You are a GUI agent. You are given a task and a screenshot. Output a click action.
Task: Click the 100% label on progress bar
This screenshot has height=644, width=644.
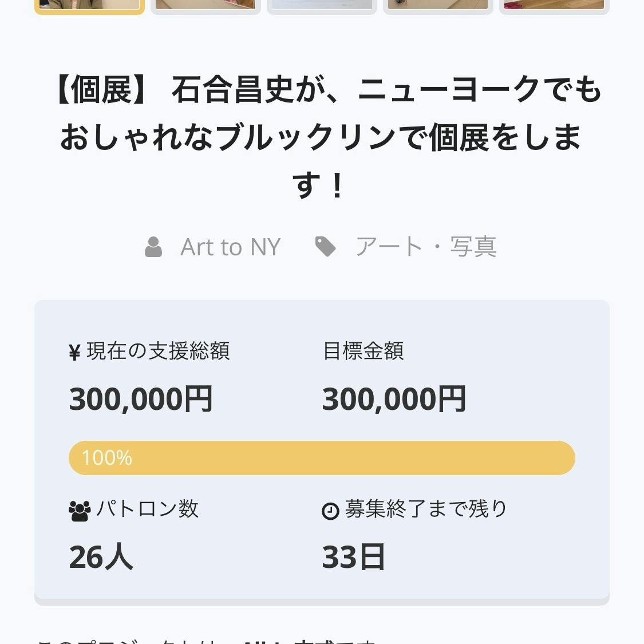[107, 458]
